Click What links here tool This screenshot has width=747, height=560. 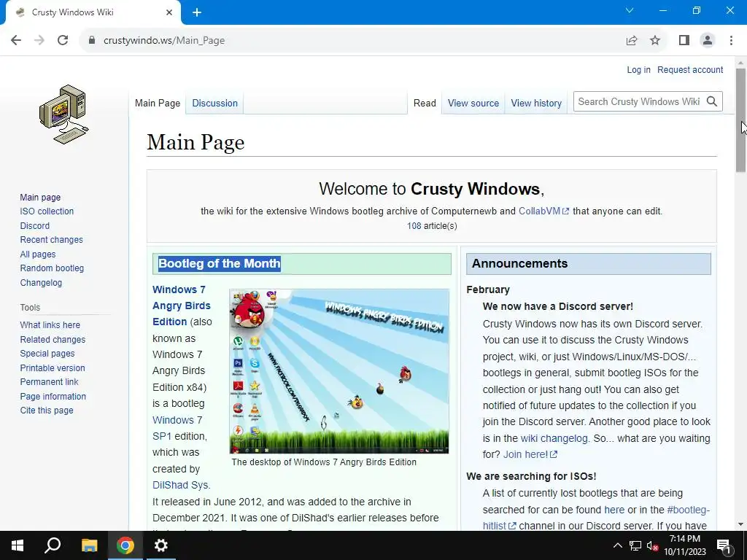50,325
